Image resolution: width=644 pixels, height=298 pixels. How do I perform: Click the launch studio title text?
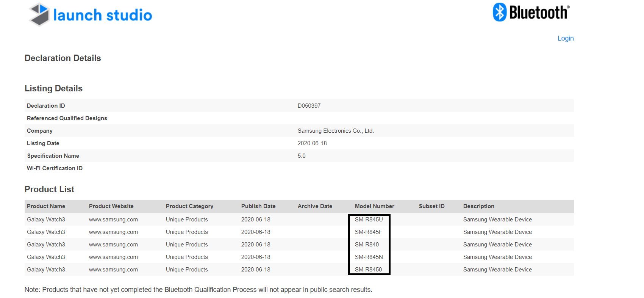click(102, 15)
